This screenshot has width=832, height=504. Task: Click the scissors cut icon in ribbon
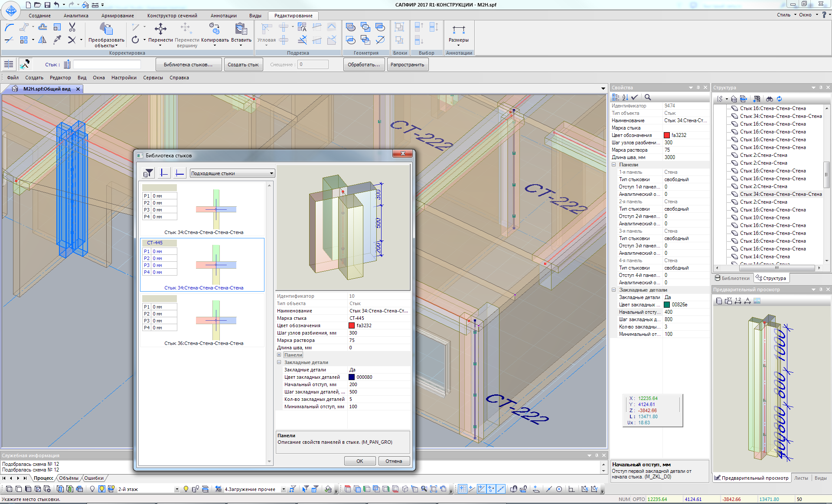[72, 27]
